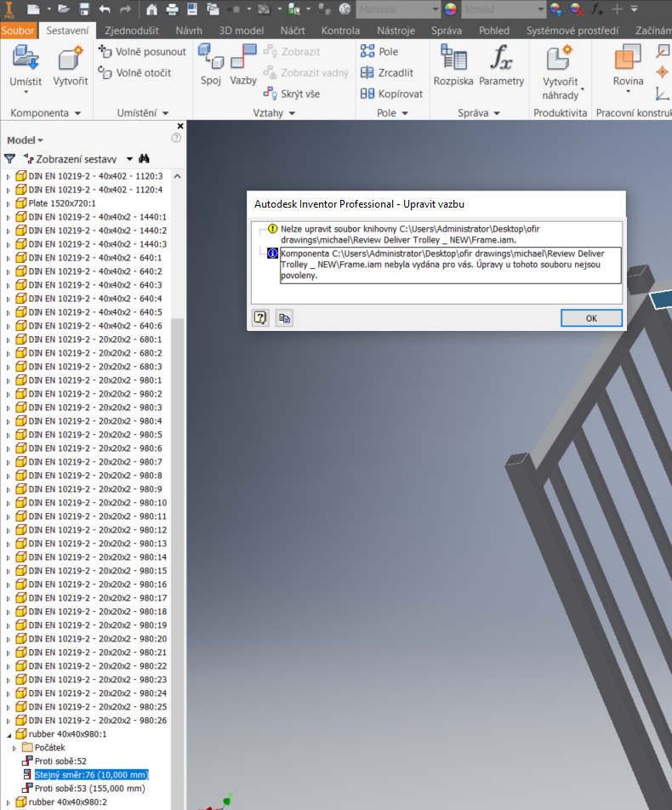Viewport: 672px width, 810px height.
Task: Switch to the Sestavení tab
Action: (67, 31)
